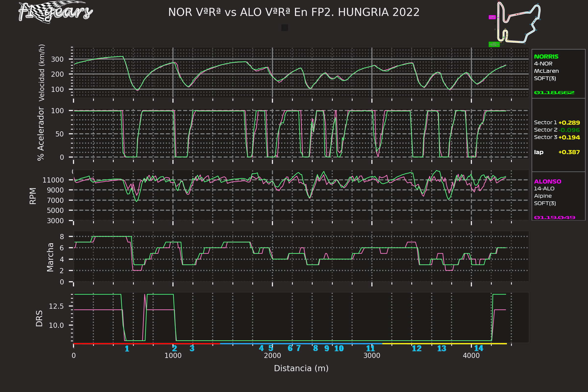Click the lap delta +0.387 value

(569, 152)
